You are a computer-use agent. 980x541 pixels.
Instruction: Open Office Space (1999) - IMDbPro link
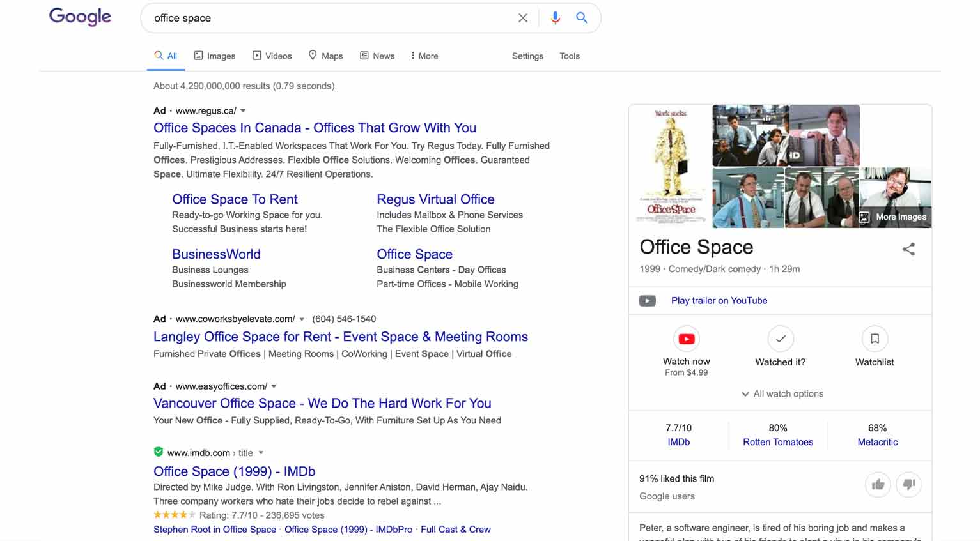point(348,530)
